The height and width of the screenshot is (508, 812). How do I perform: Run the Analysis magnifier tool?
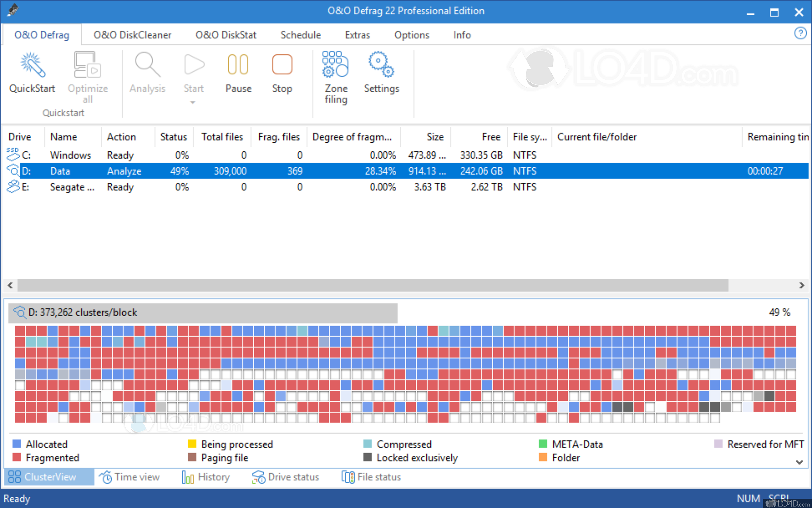pyautogui.click(x=147, y=65)
